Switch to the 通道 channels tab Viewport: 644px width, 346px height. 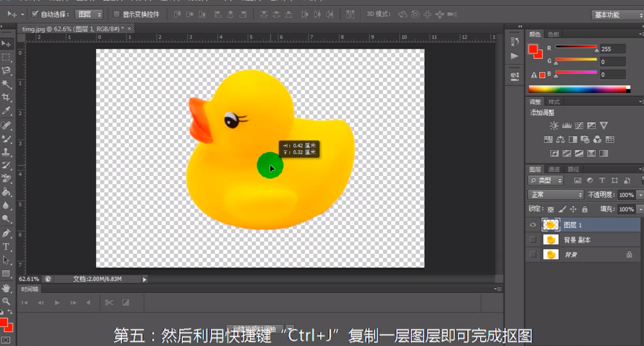(554, 169)
